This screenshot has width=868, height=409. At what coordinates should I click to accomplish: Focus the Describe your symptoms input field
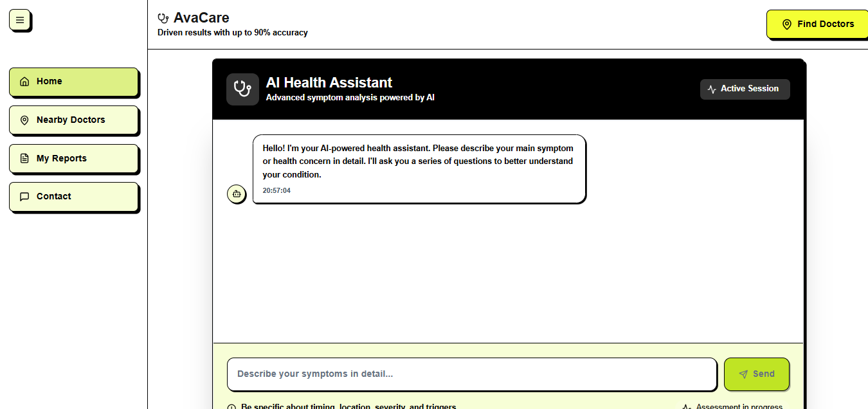[472, 374]
